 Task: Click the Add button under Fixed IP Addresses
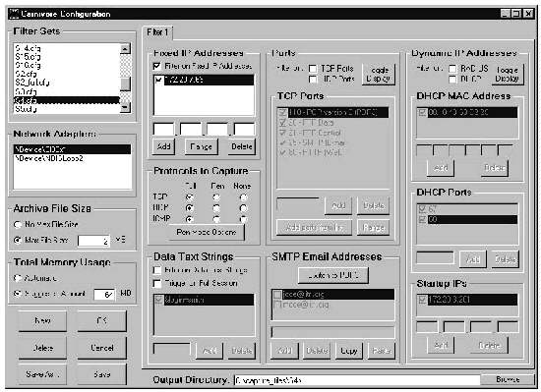tap(163, 146)
